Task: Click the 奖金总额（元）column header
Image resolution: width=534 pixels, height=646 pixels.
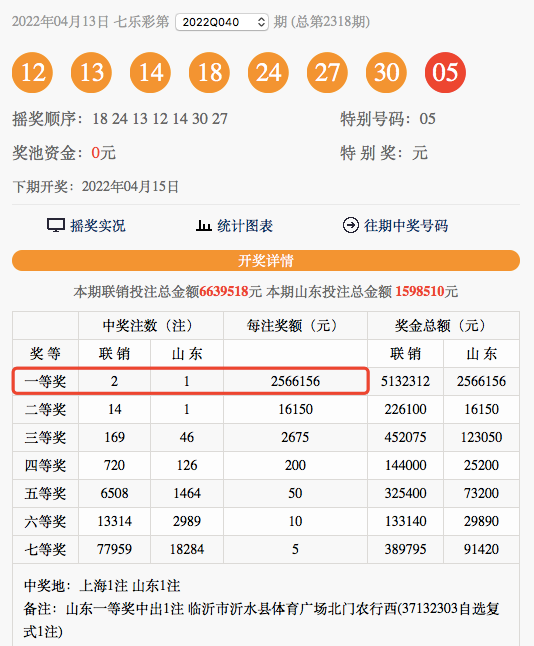Action: 443,325
